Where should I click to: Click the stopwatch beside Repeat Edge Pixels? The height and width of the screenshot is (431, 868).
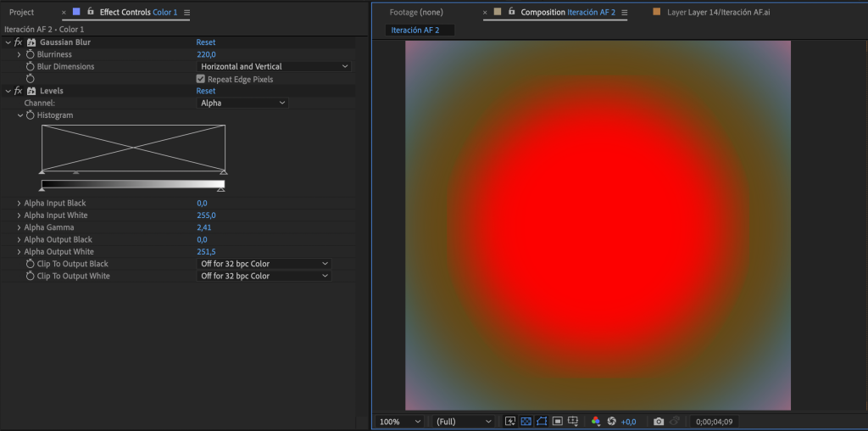(31, 79)
